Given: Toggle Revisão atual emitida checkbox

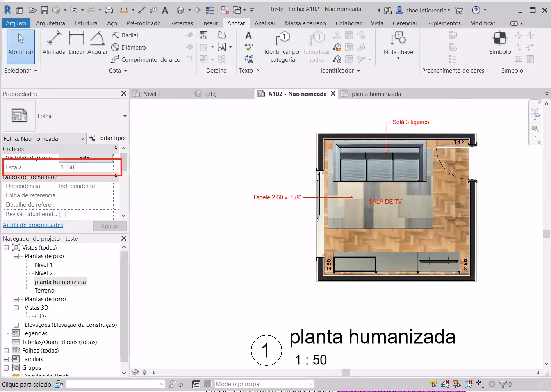Looking at the screenshot, I should point(62,214).
